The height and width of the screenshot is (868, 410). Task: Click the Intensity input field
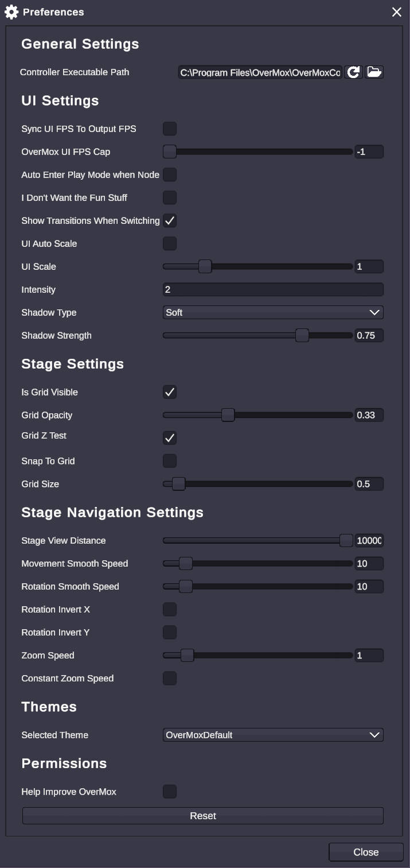pos(273,289)
